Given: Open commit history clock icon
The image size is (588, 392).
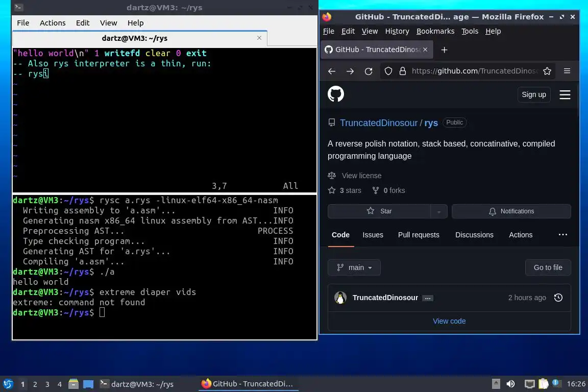Looking at the screenshot, I should [558, 298].
